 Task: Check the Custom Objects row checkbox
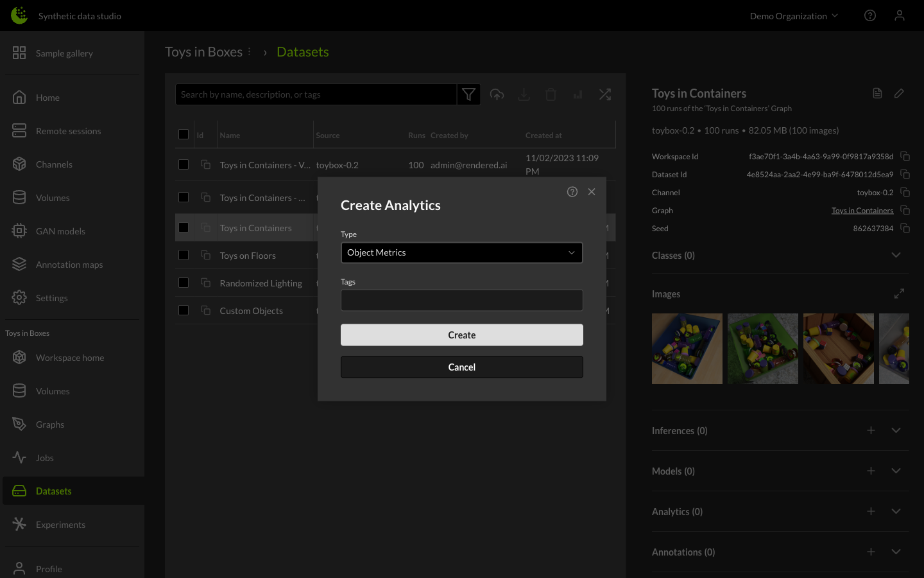(x=184, y=310)
